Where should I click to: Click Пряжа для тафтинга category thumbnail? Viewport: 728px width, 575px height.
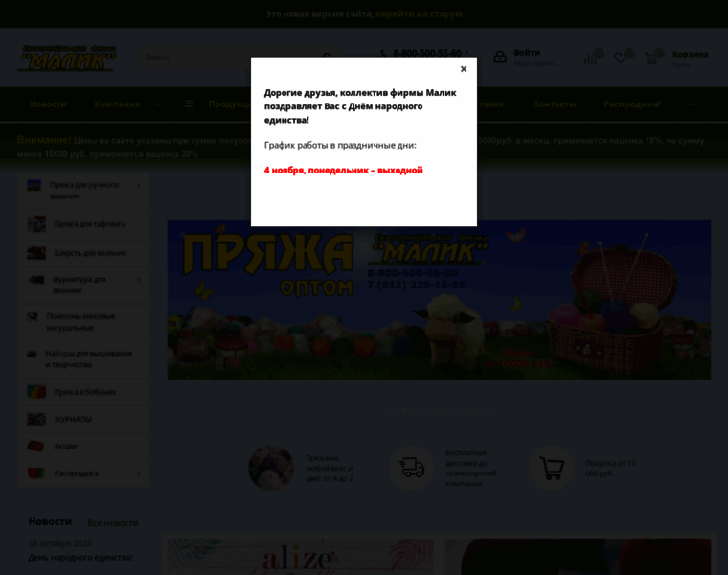pyautogui.click(x=36, y=224)
